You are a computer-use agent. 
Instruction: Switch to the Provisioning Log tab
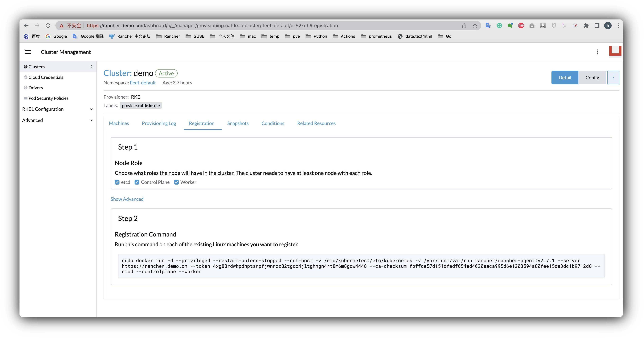(x=159, y=123)
